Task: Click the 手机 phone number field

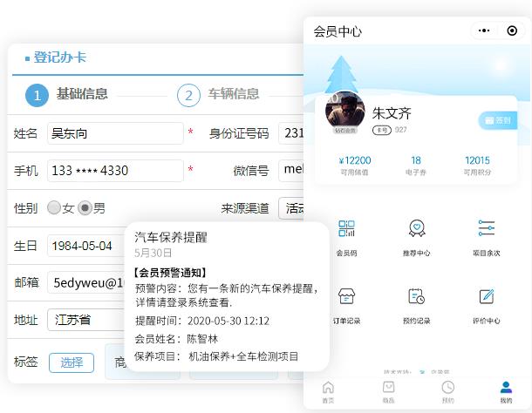Action: pyautogui.click(x=115, y=171)
